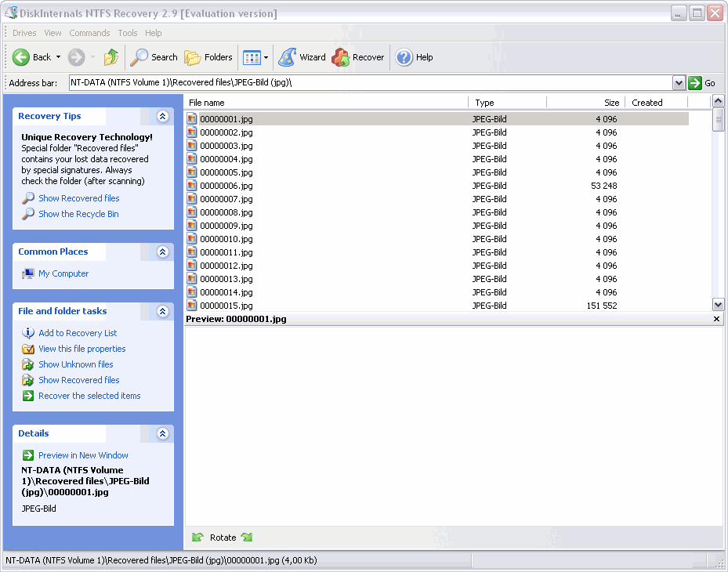Click Show Recovered files under File tasks
Image resolution: width=728 pixels, height=572 pixels.
(79, 380)
